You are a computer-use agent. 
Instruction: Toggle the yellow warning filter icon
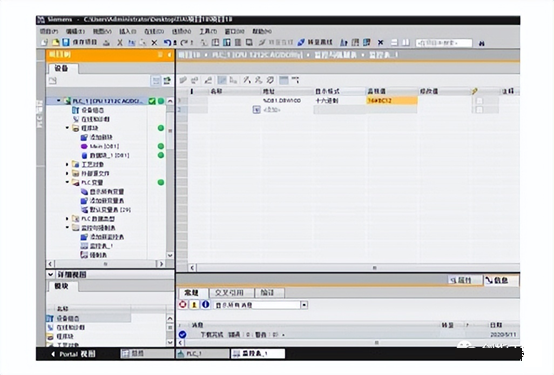pyautogui.click(x=194, y=304)
